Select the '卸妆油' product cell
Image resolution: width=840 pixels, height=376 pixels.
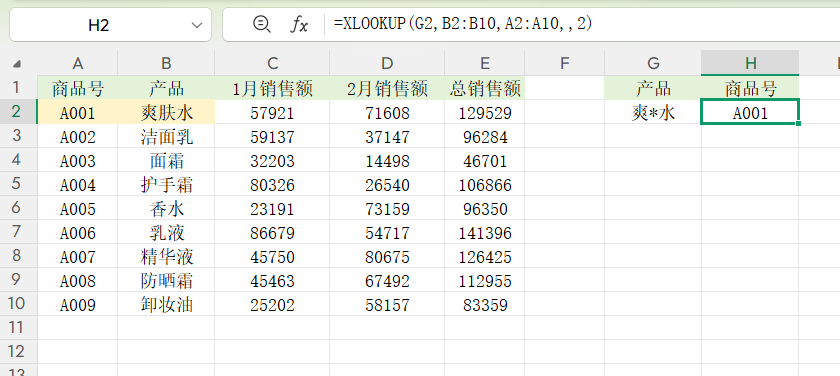166,304
